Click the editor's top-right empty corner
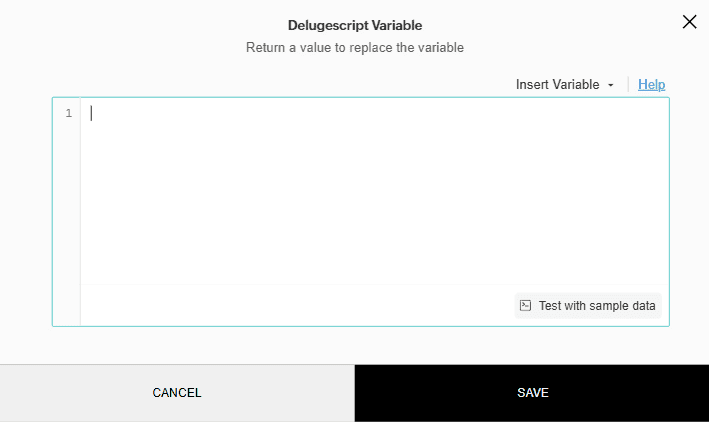The image size is (709, 422). click(640, 115)
